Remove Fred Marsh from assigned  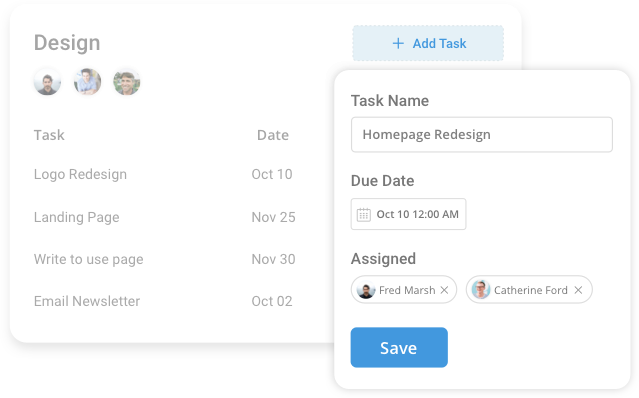(444, 290)
